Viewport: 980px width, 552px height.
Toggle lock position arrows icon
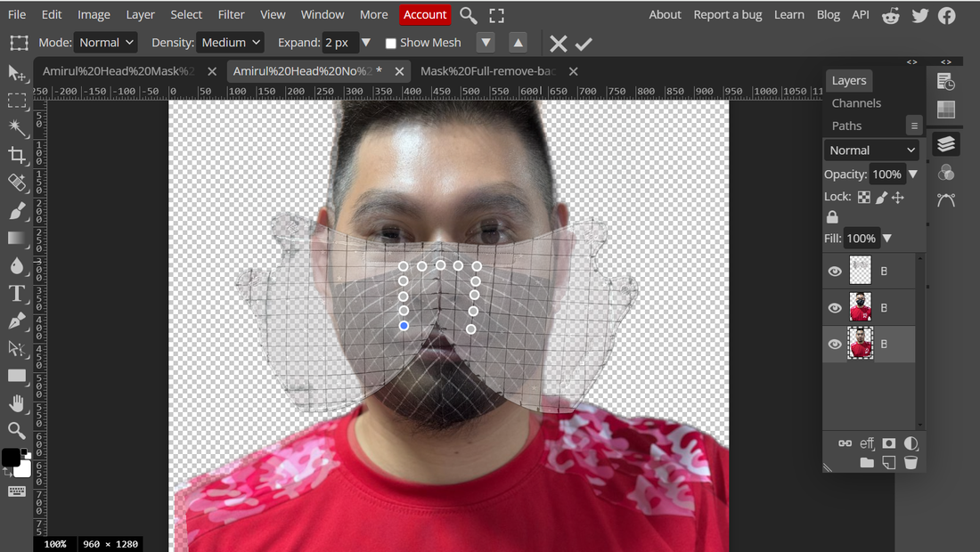click(898, 198)
